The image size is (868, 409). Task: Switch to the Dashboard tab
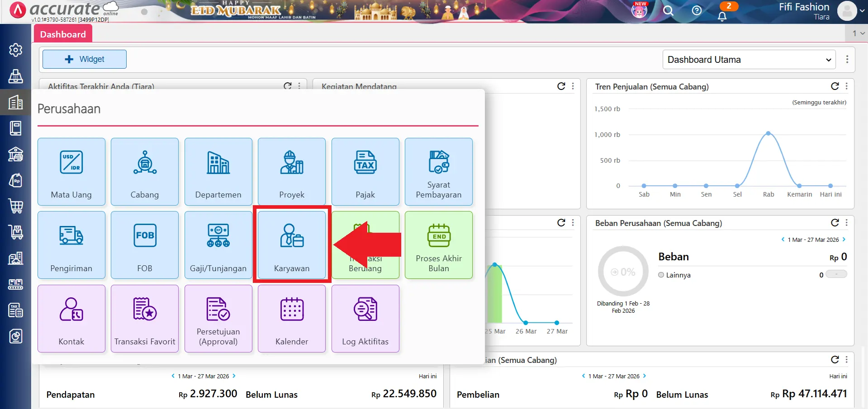point(63,34)
